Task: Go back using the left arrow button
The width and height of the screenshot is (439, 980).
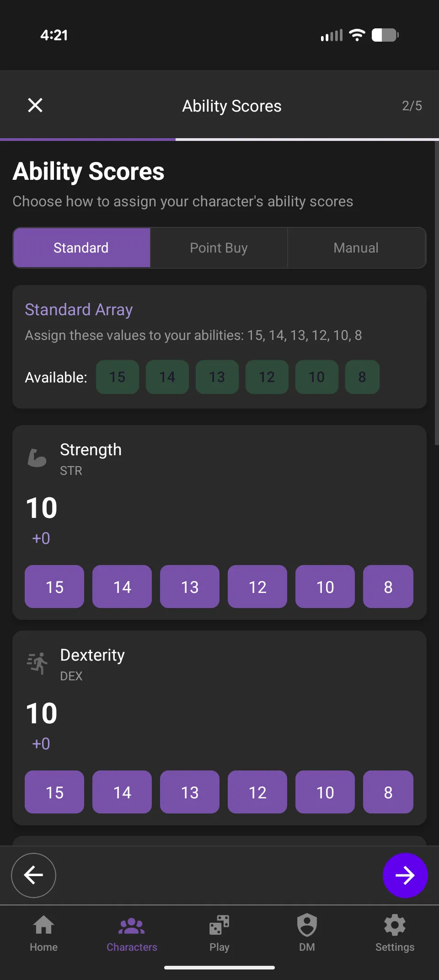Action: tap(33, 875)
